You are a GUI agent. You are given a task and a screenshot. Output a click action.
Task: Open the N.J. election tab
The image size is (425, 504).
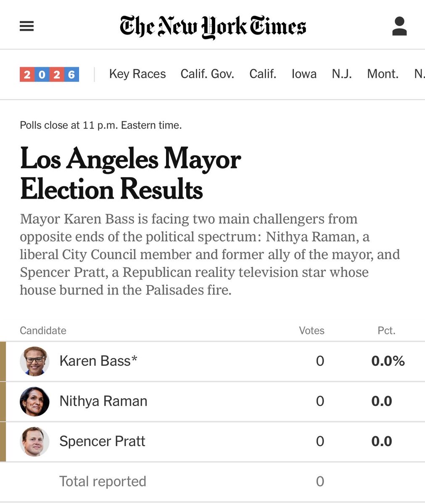(342, 74)
